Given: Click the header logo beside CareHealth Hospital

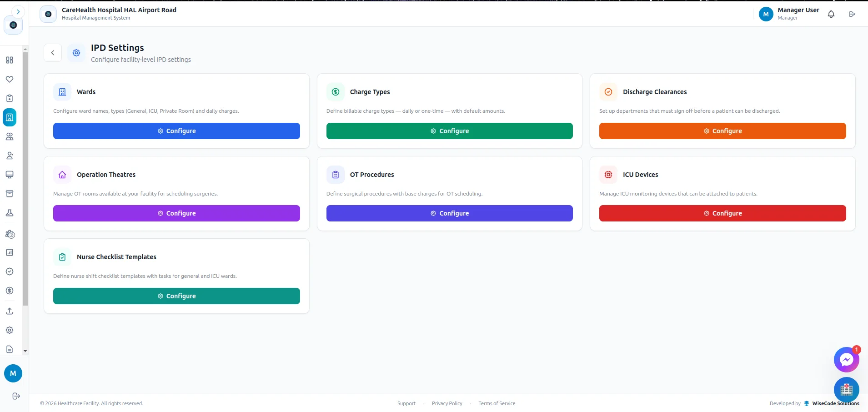Looking at the screenshot, I should 48,14.
